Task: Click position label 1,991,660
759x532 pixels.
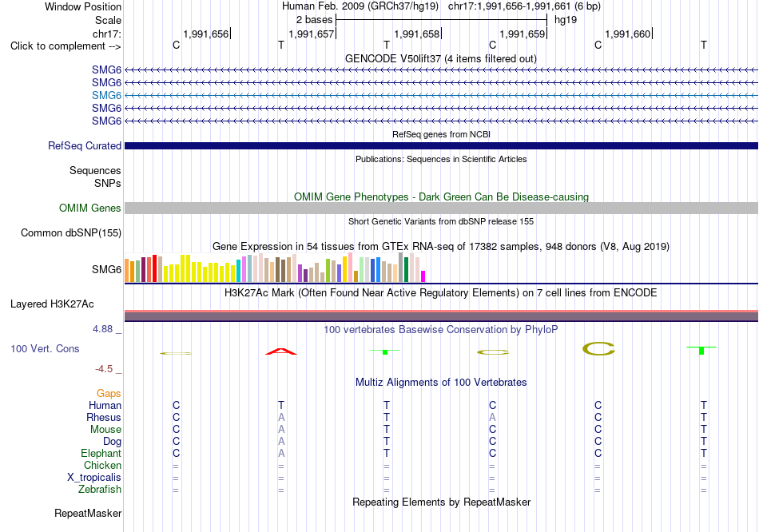Action: (x=628, y=34)
